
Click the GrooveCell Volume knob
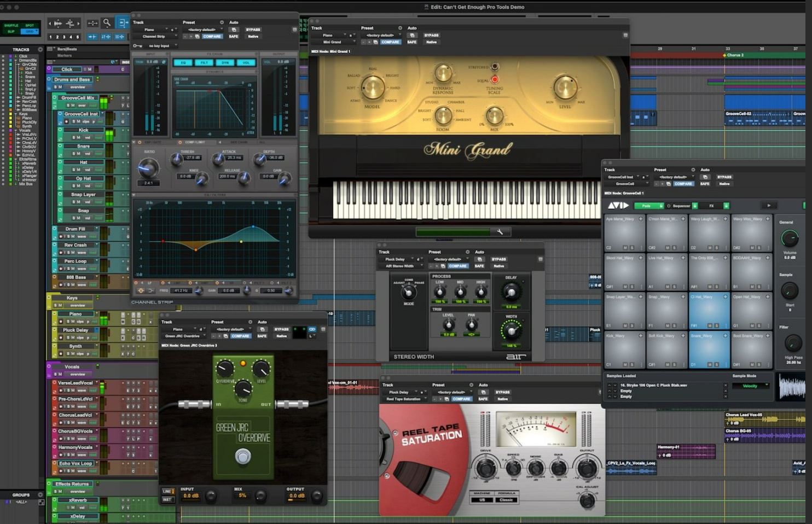[x=789, y=238]
